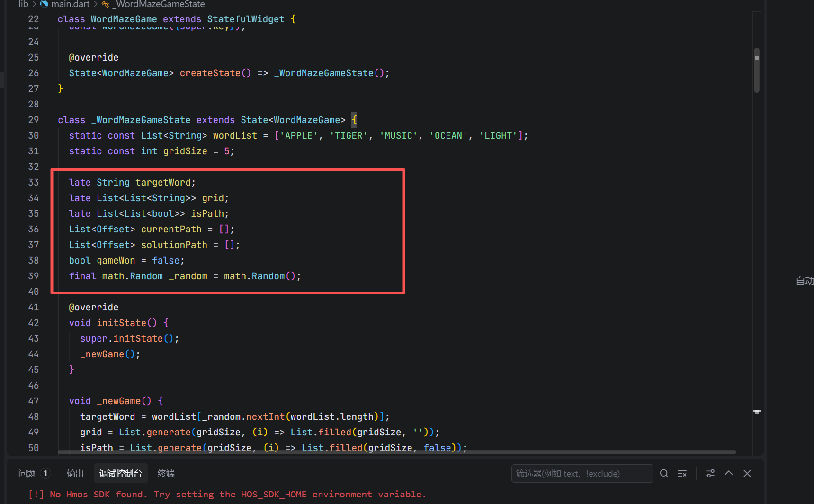Viewport: 814px width, 504px height.
Task: Click line number 33 in gutter
Action: click(x=33, y=182)
